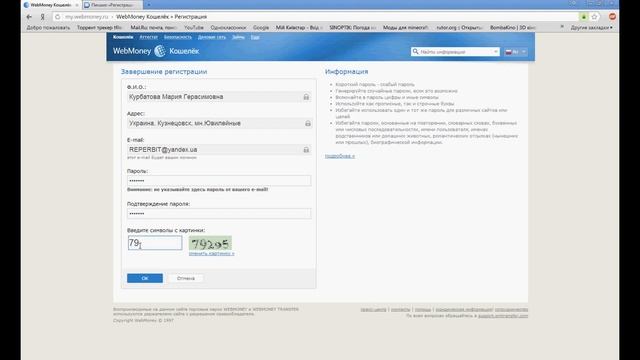Click the WebMoney globe logo
The width and height of the screenshot is (640, 360).
click(160, 51)
